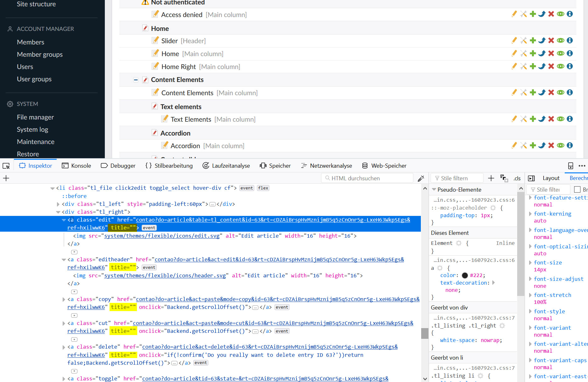The width and height of the screenshot is (588, 382).
Task: Open File manager from the sidebar
Action: click(x=35, y=117)
